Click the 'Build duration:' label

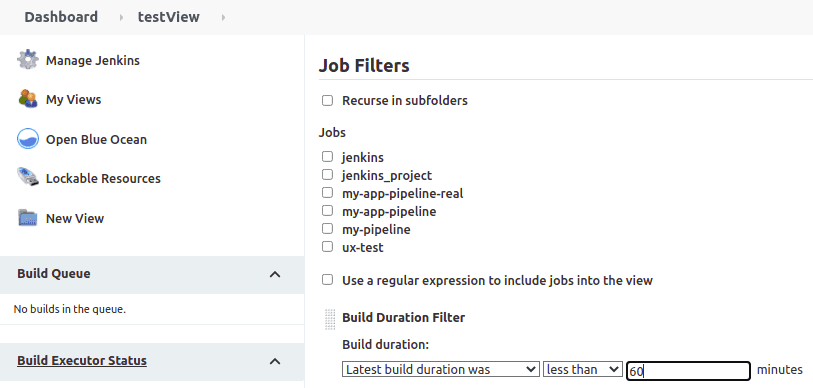click(x=386, y=345)
